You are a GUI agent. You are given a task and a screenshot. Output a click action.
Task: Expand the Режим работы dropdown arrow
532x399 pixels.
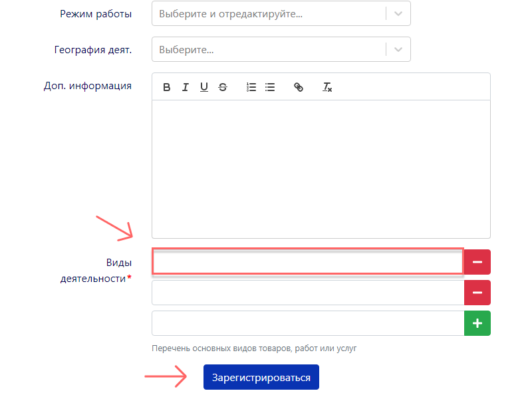click(x=398, y=13)
